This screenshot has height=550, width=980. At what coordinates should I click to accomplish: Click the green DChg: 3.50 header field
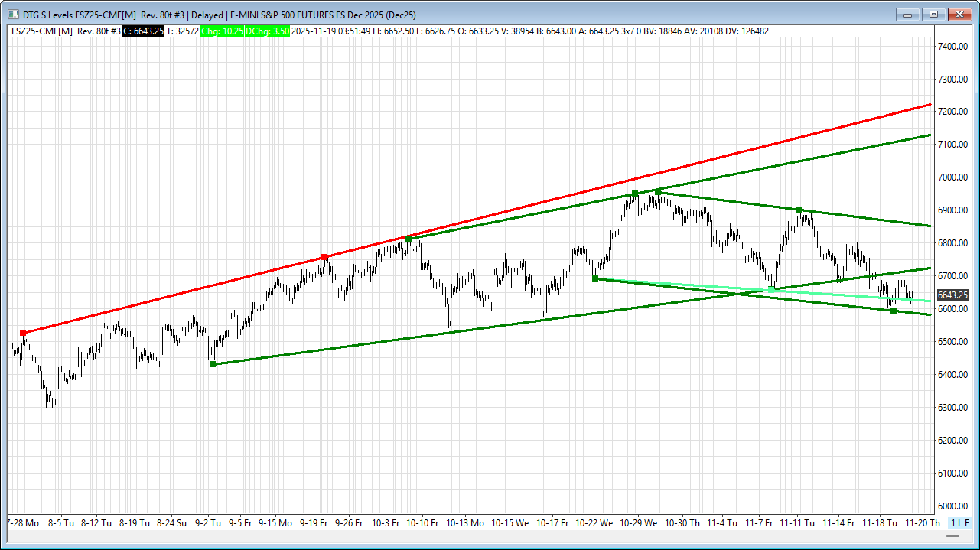point(267,31)
